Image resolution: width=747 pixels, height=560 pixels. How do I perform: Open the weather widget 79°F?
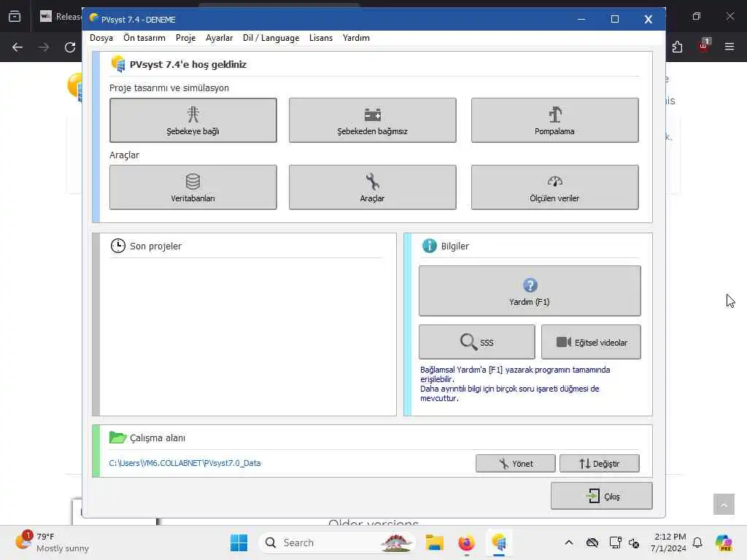tap(53, 542)
